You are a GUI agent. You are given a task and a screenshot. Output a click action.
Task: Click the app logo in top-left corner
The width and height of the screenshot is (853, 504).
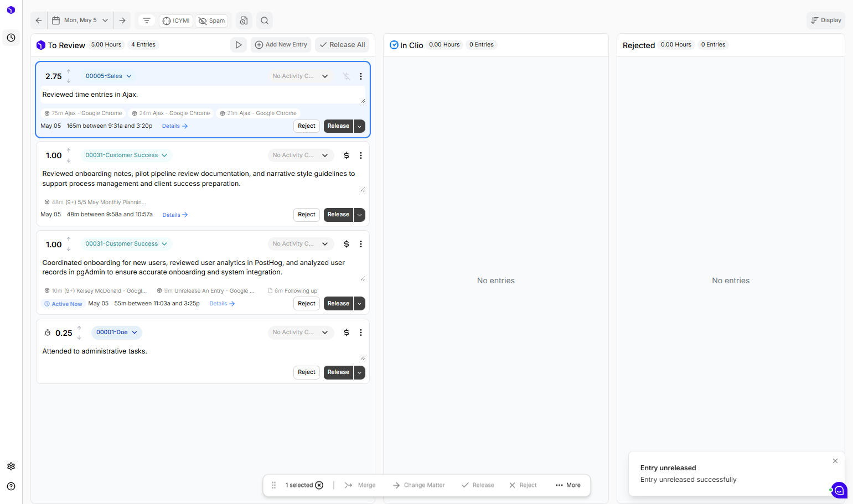pos(11,10)
